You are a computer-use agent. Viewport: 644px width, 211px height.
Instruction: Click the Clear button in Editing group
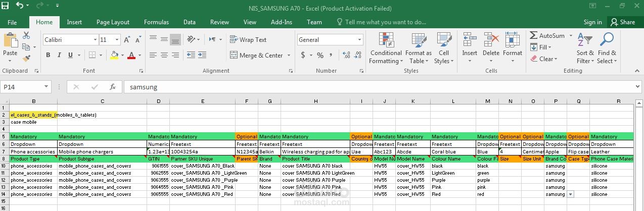(x=543, y=59)
